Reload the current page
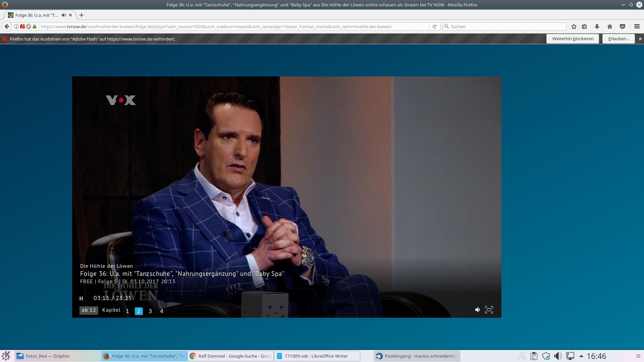Screen dimensions: 644x362 coord(434,26)
